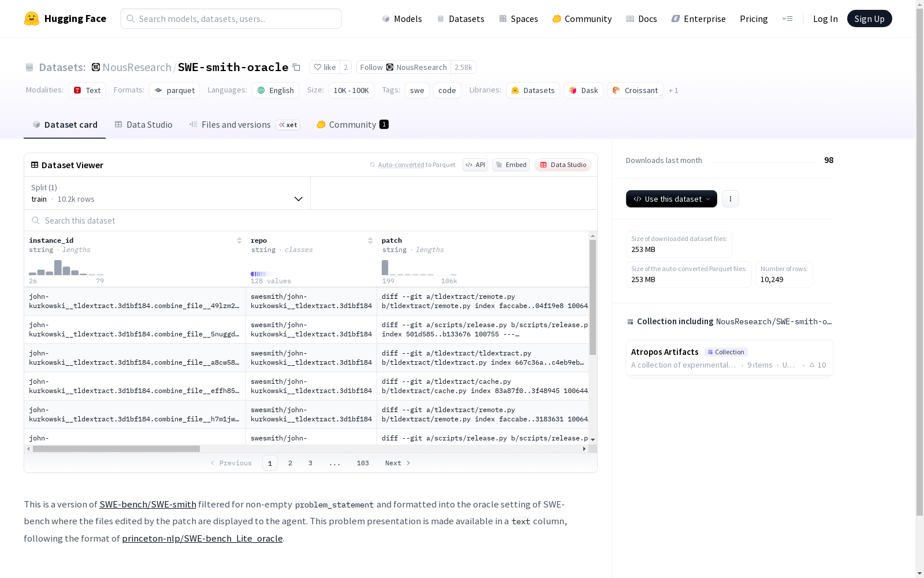Click the Datasets library tag

[533, 90]
